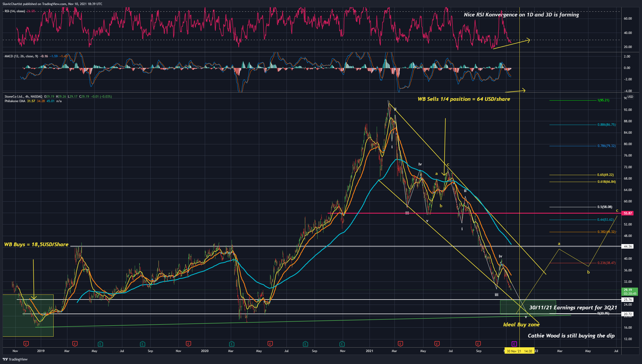
Task: Select the 'WB Buys = 18,5USD/Share' annotation
Action: (36, 244)
